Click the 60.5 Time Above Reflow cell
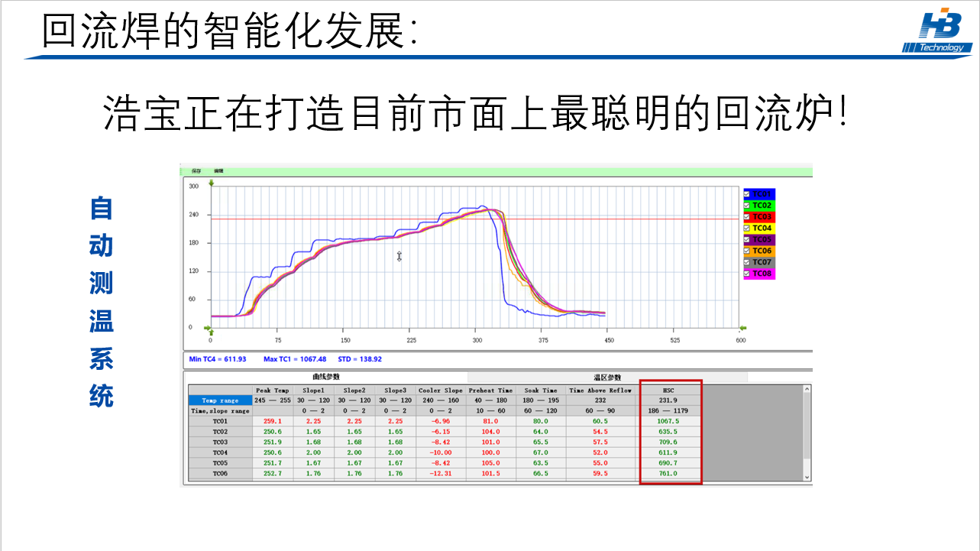The width and height of the screenshot is (980, 551). click(x=600, y=421)
